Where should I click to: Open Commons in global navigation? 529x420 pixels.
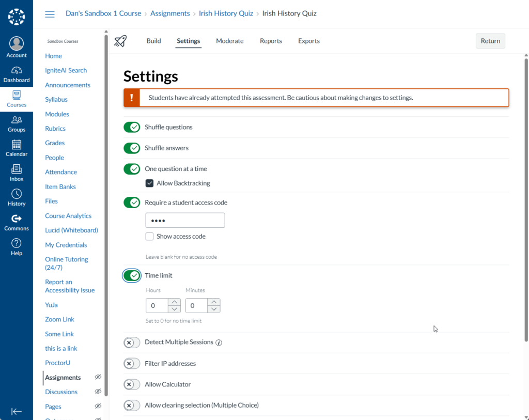[16, 223]
